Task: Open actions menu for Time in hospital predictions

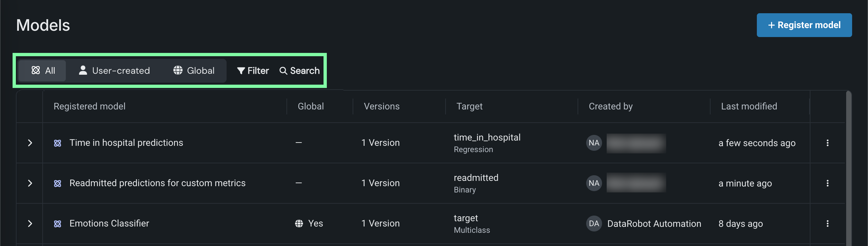Action: 827,143
